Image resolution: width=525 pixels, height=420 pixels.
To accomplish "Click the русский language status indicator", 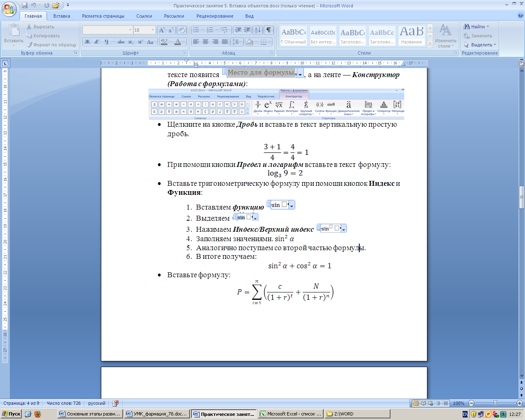I will click(97, 403).
